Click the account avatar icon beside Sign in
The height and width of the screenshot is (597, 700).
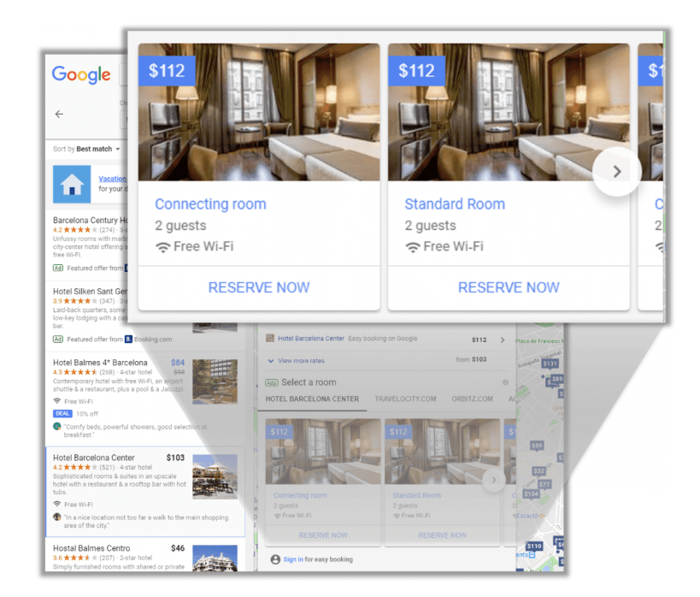tap(275, 559)
